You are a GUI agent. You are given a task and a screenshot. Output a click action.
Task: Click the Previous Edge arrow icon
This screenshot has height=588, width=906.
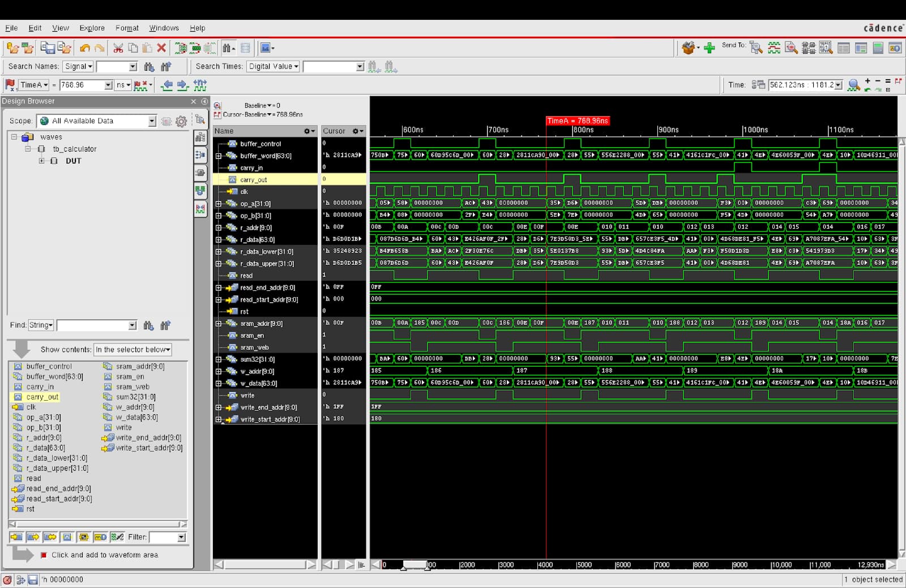[166, 85]
